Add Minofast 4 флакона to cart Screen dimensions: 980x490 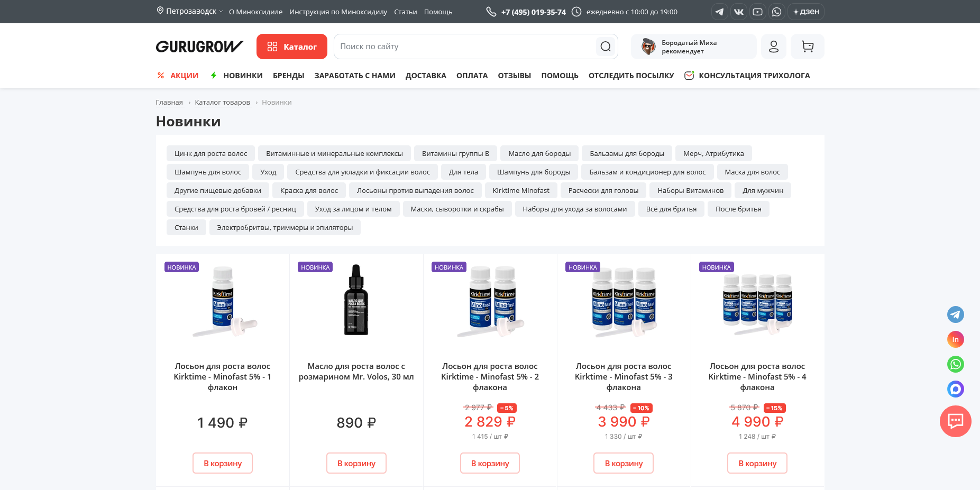click(757, 463)
